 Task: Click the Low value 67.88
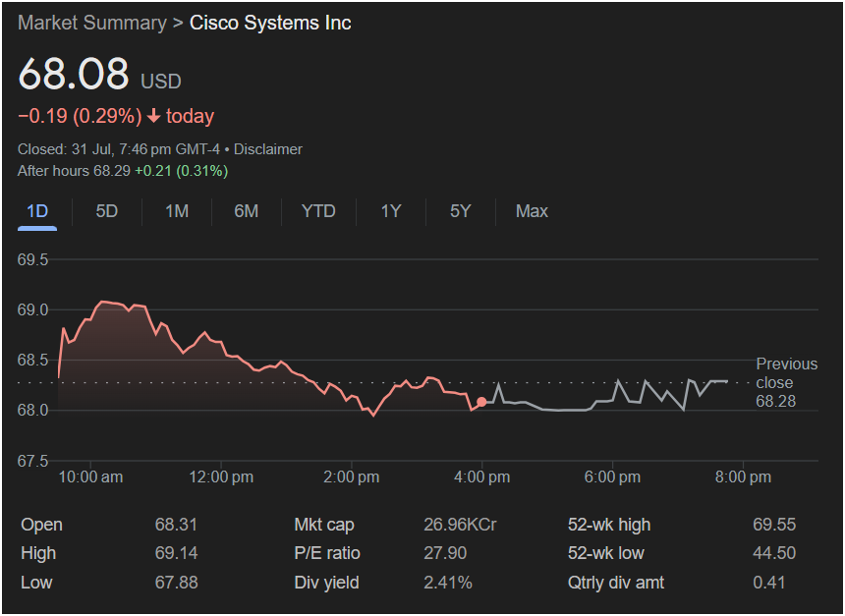(x=176, y=582)
